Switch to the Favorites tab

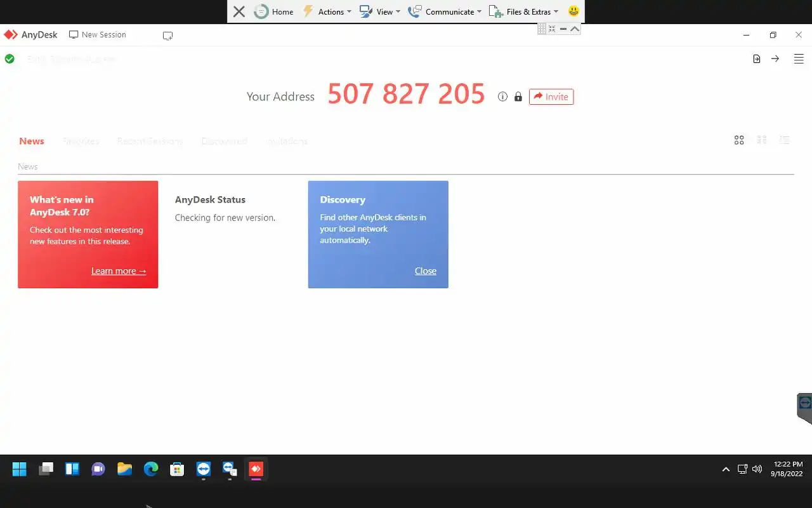coord(81,141)
